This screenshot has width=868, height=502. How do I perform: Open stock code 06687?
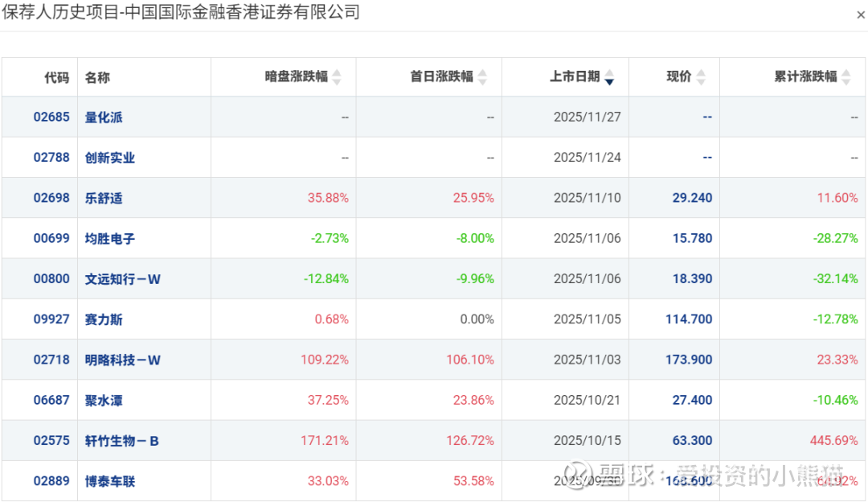(x=51, y=400)
